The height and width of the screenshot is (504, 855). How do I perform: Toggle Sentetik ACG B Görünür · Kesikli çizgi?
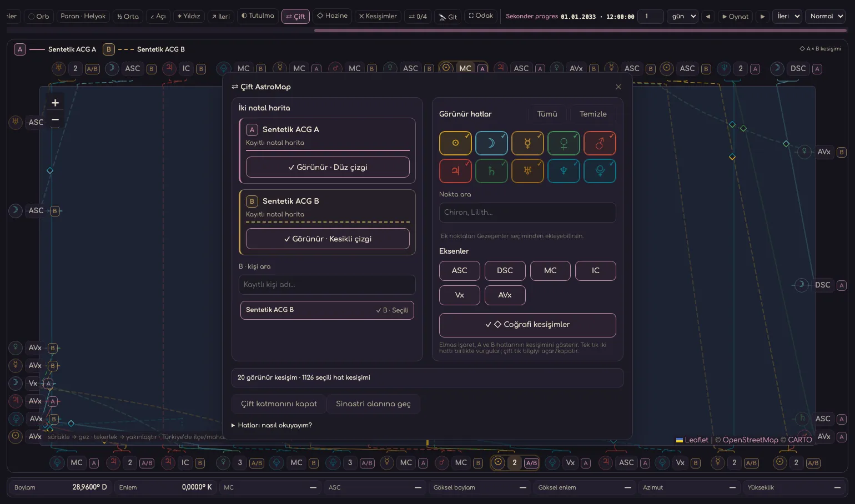pyautogui.click(x=328, y=239)
